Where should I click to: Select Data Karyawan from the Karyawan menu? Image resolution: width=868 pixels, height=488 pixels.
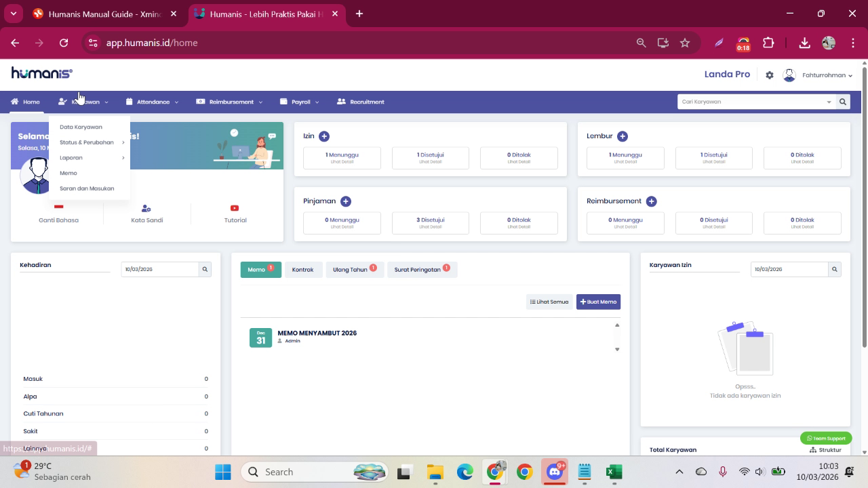tap(81, 127)
